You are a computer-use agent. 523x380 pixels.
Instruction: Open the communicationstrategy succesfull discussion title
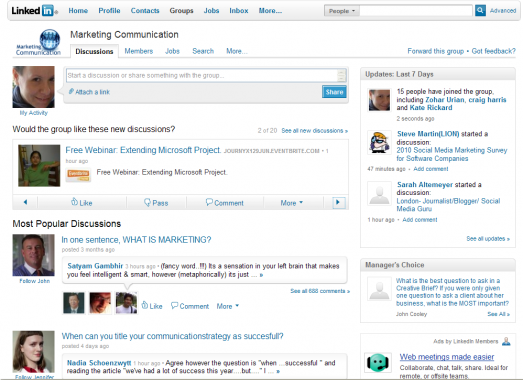172,336
